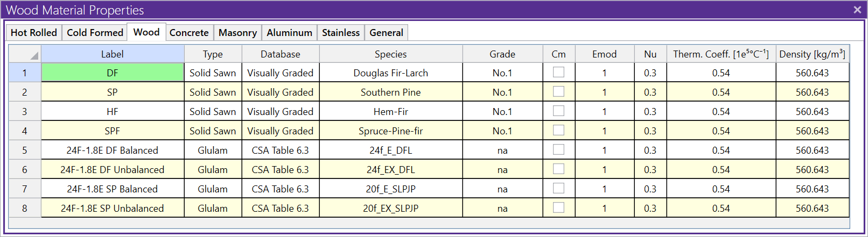Viewport: 868px width, 237px height.
Task: Open the Cold Formed tab
Action: (x=95, y=33)
